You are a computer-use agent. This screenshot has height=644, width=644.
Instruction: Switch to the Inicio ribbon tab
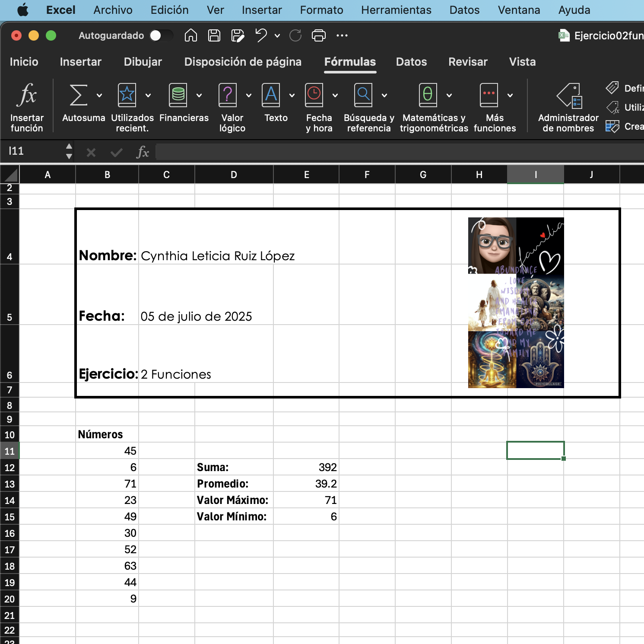[x=24, y=62]
